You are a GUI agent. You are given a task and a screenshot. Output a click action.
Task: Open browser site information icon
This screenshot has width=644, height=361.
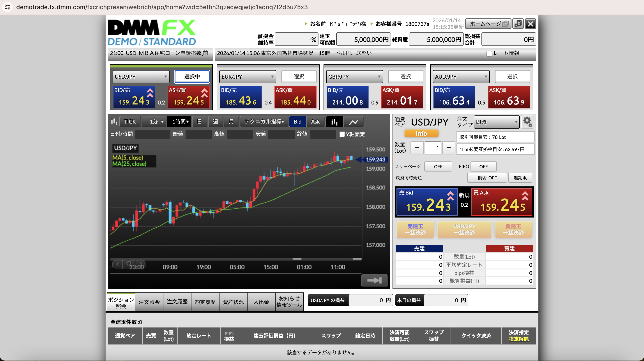pos(7,7)
